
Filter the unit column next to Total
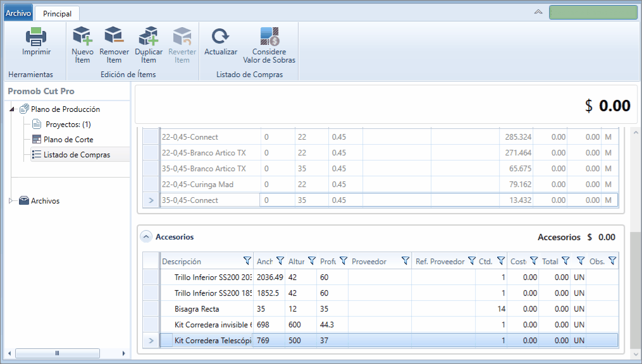pyautogui.click(x=580, y=260)
